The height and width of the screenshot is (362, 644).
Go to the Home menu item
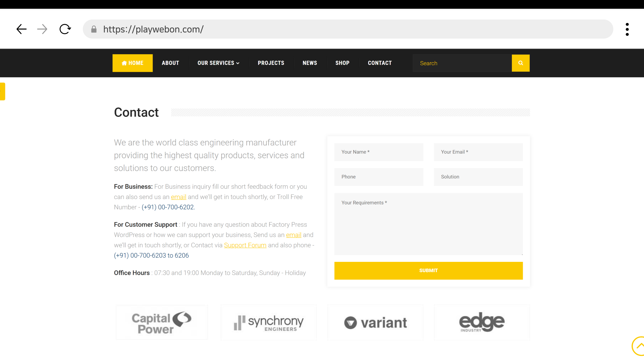[132, 63]
